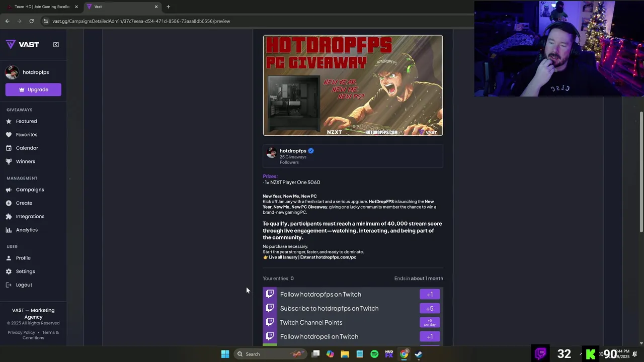The image size is (644, 362).
Task: Select the Twitch Channel Points entry
Action: tap(353, 322)
